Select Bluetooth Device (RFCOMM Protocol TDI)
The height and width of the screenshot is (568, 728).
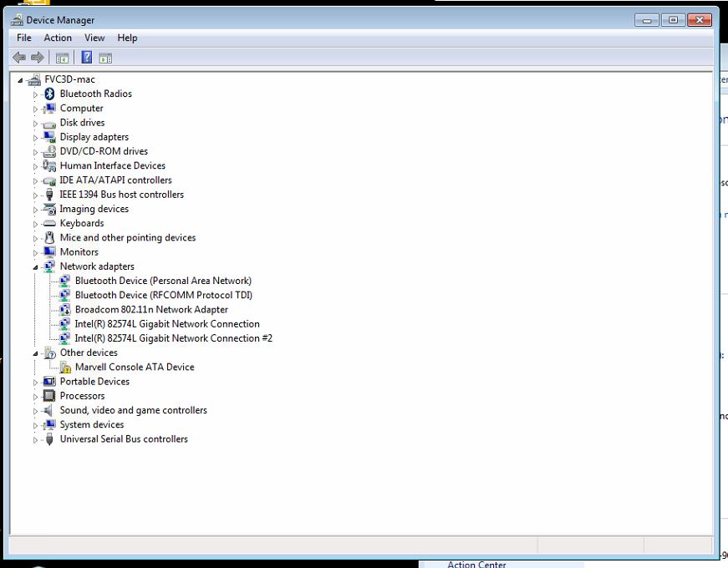click(163, 295)
